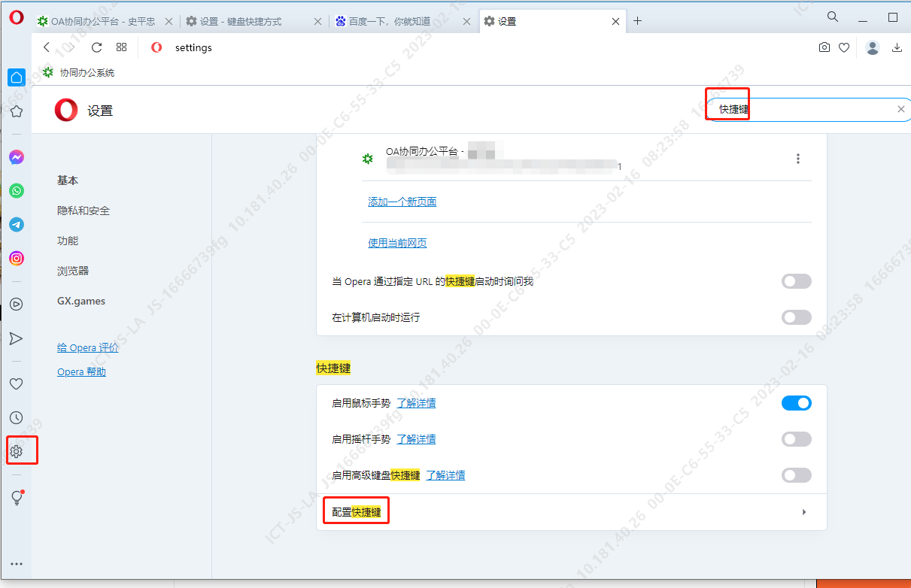This screenshot has height=588, width=911.
Task: Click the 配置快捷键 label text
Action: (x=356, y=512)
